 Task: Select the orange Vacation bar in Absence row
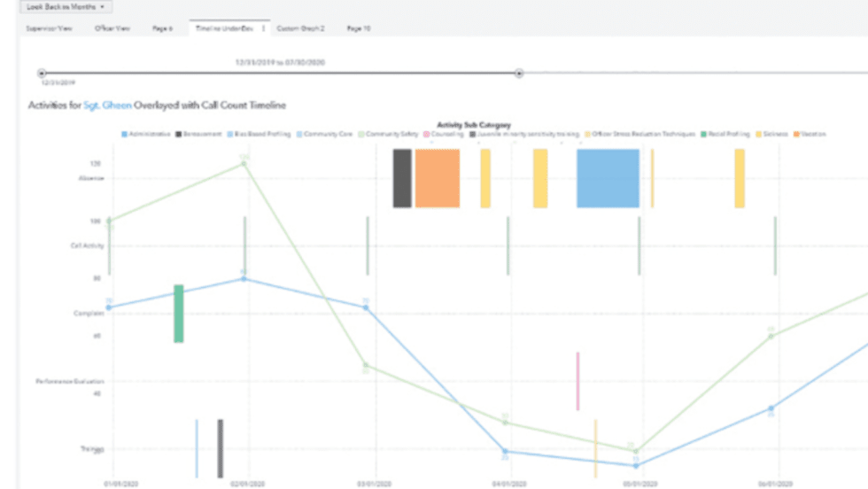[x=438, y=178]
